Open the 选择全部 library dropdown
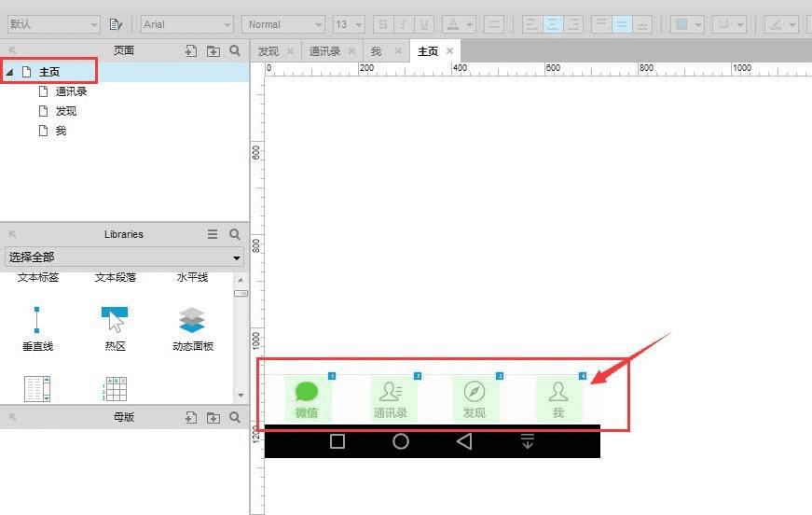 (x=124, y=257)
